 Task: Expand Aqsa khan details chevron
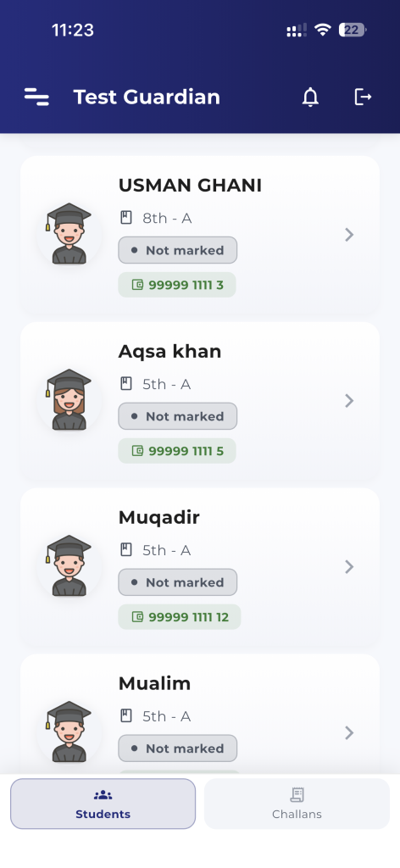[349, 401]
